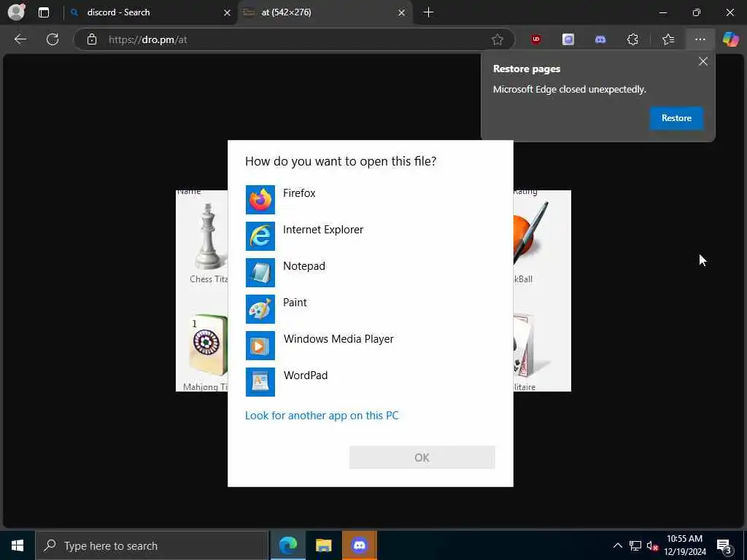Select the WordPad icon

[x=260, y=382]
